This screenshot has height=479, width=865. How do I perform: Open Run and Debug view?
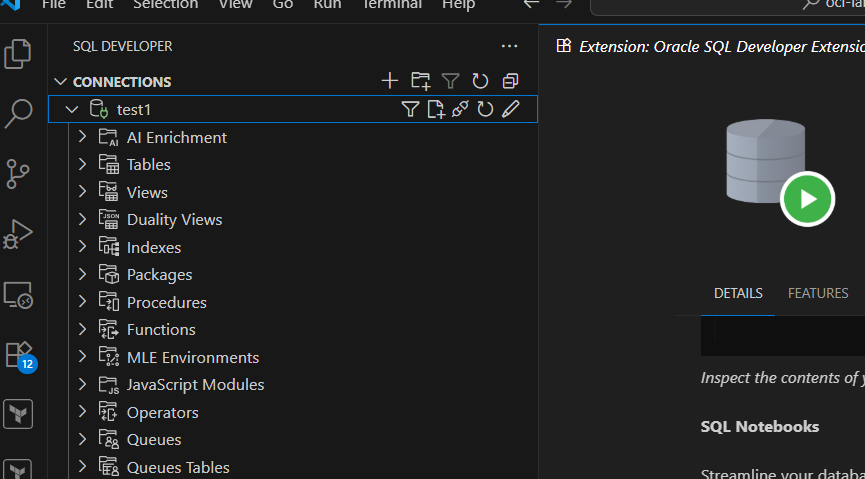click(x=18, y=233)
